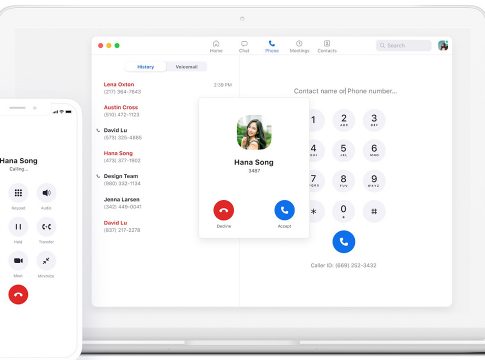The width and height of the screenshot is (485, 360).
Task: Click the Contact name or Phone number field
Action: [345, 91]
